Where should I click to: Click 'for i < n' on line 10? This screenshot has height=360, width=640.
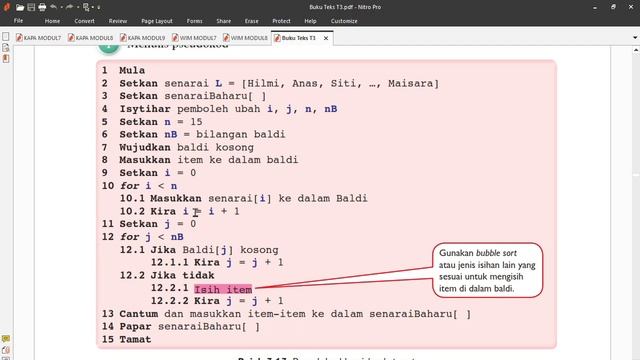click(148, 186)
